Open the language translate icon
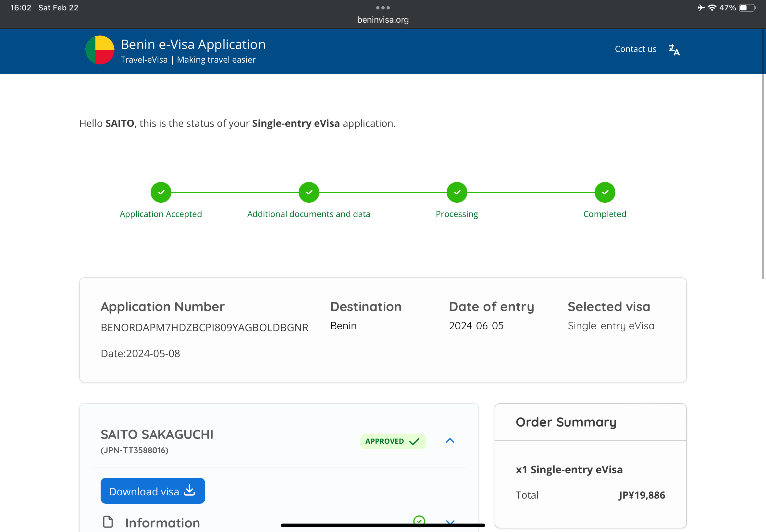766x532 pixels. pyautogui.click(x=674, y=50)
